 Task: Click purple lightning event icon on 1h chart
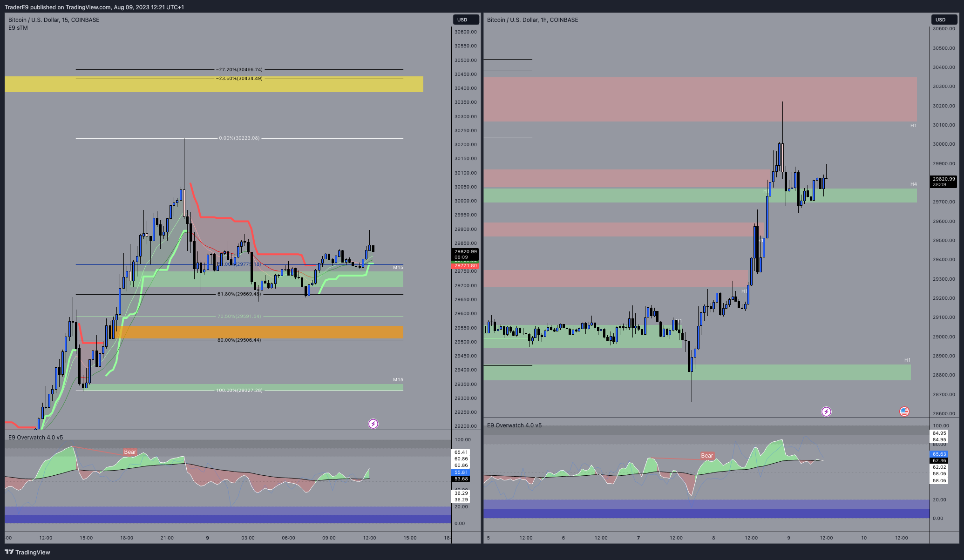pos(826,412)
